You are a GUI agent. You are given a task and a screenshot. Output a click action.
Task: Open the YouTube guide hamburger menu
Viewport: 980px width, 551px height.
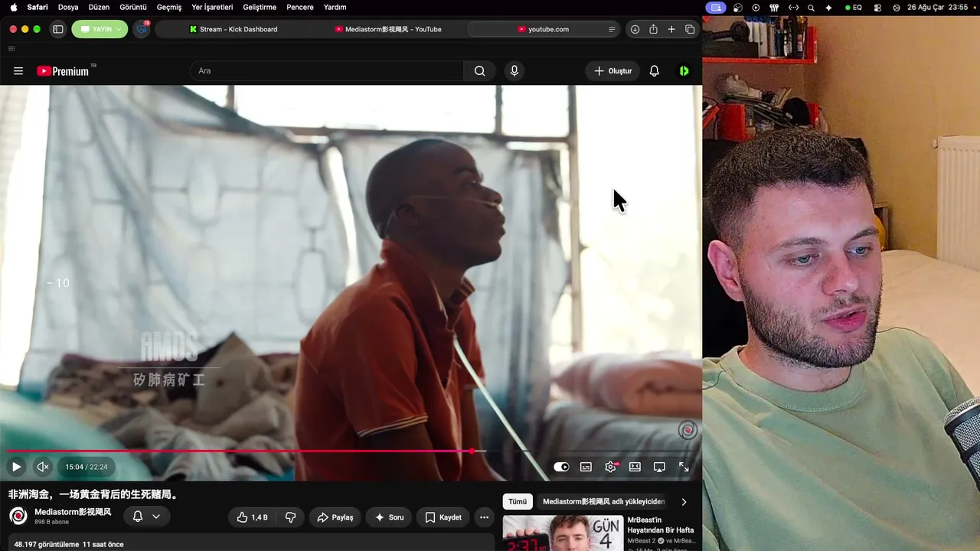(18, 71)
